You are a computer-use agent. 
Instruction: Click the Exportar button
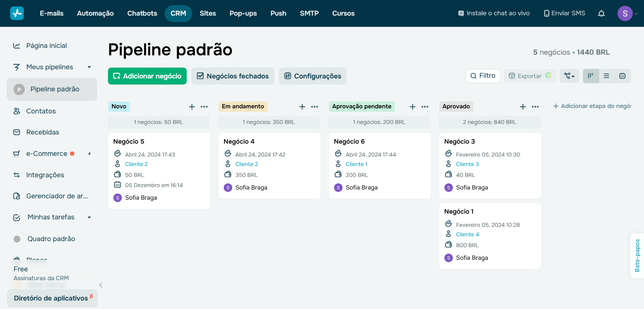[x=530, y=76]
